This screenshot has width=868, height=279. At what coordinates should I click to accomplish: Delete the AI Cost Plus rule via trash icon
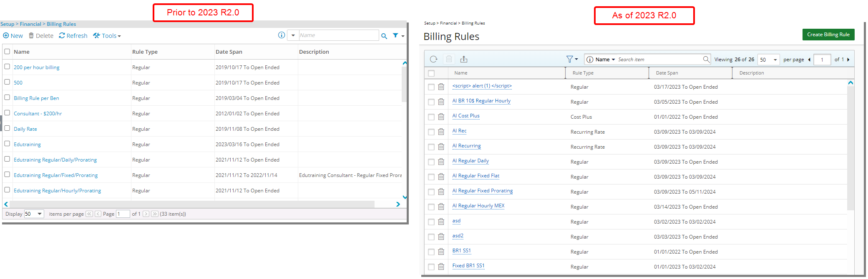coord(441,117)
